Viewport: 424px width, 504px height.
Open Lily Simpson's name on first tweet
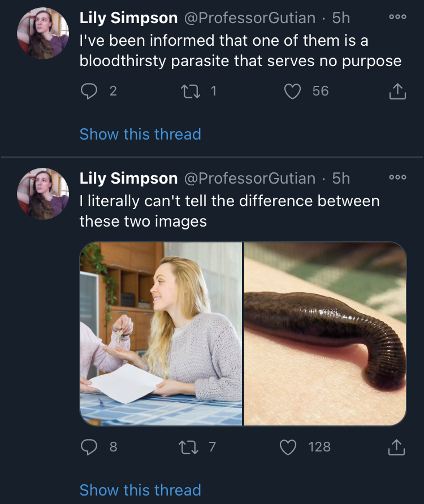128,18
